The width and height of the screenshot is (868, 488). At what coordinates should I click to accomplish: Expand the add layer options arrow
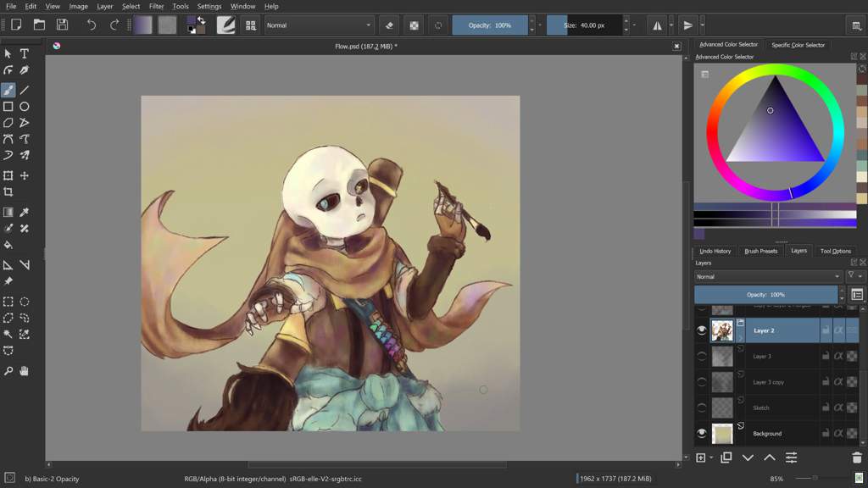tap(711, 457)
